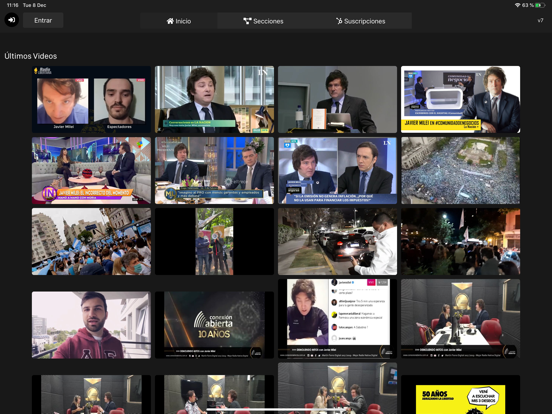
Task: Open the aerial crowd around monument video
Action: pos(460,171)
